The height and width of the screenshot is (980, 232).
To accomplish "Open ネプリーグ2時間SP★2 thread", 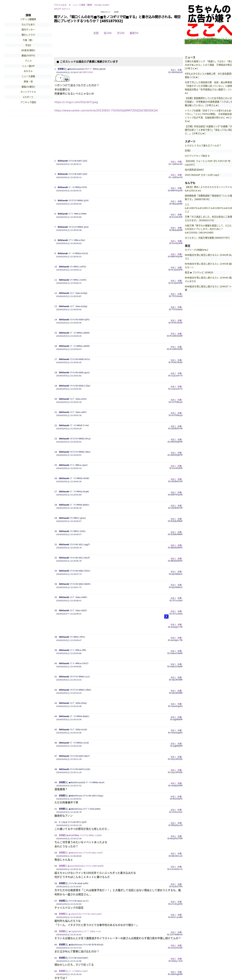I will (196, 250).
